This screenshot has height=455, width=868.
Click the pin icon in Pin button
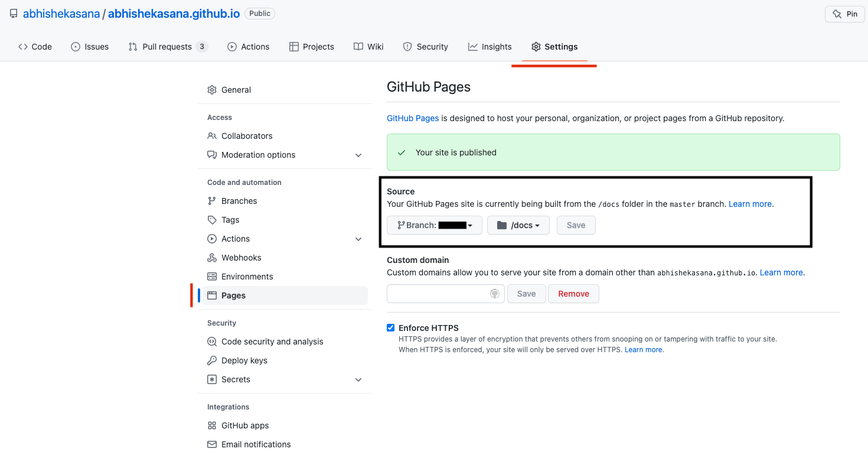click(x=837, y=14)
